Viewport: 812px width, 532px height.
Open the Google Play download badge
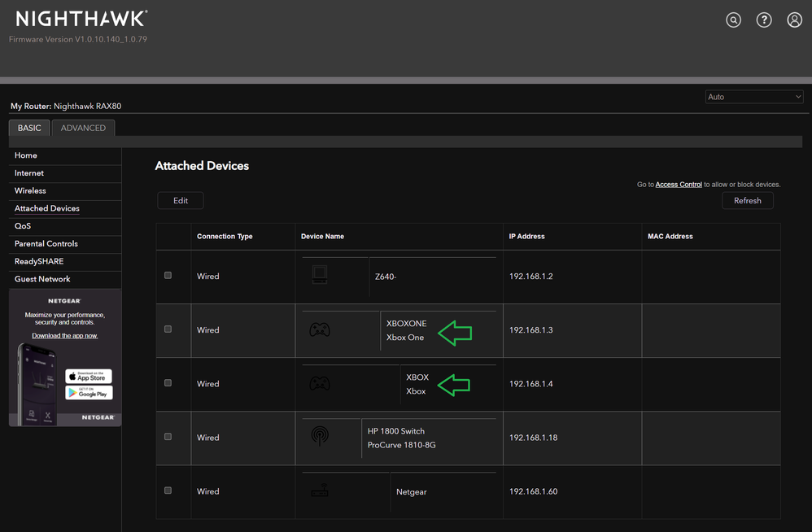(x=89, y=393)
